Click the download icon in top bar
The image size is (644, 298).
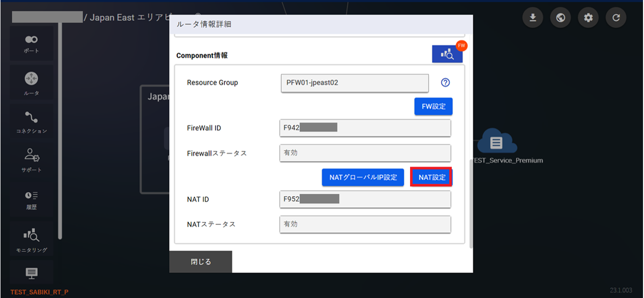click(533, 18)
